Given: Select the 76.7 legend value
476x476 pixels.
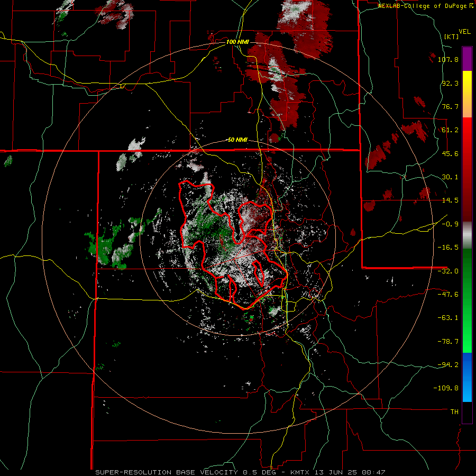Looking at the screenshot, I should point(450,106).
